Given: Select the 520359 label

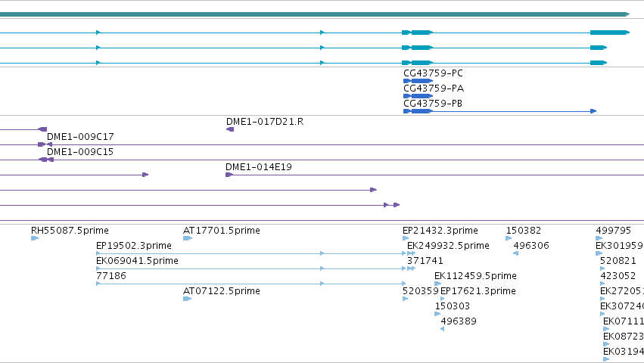Looking at the screenshot, I should [421, 291].
